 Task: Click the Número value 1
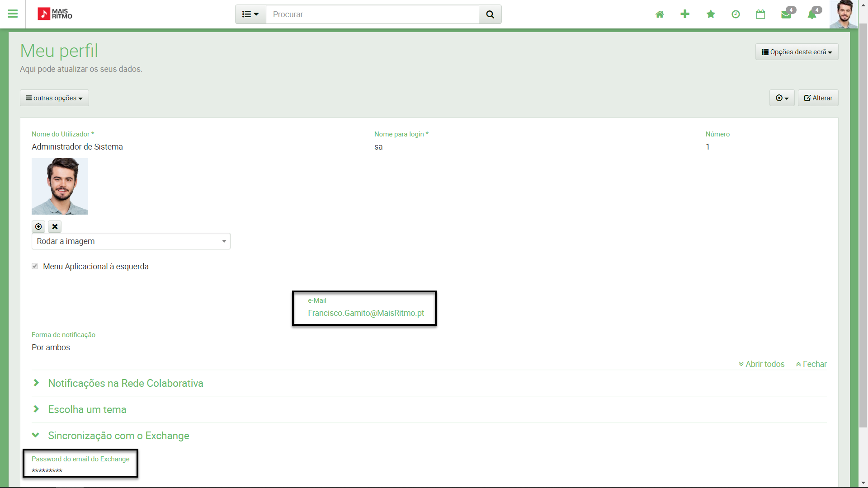coord(708,147)
